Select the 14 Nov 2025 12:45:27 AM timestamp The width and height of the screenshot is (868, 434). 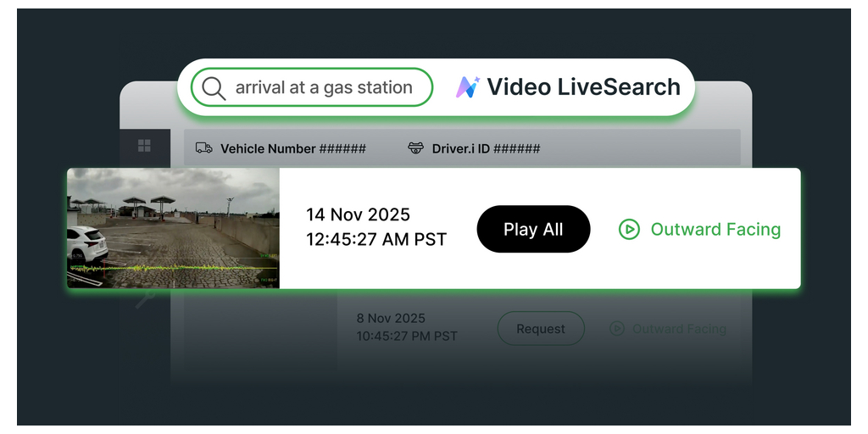tap(376, 227)
